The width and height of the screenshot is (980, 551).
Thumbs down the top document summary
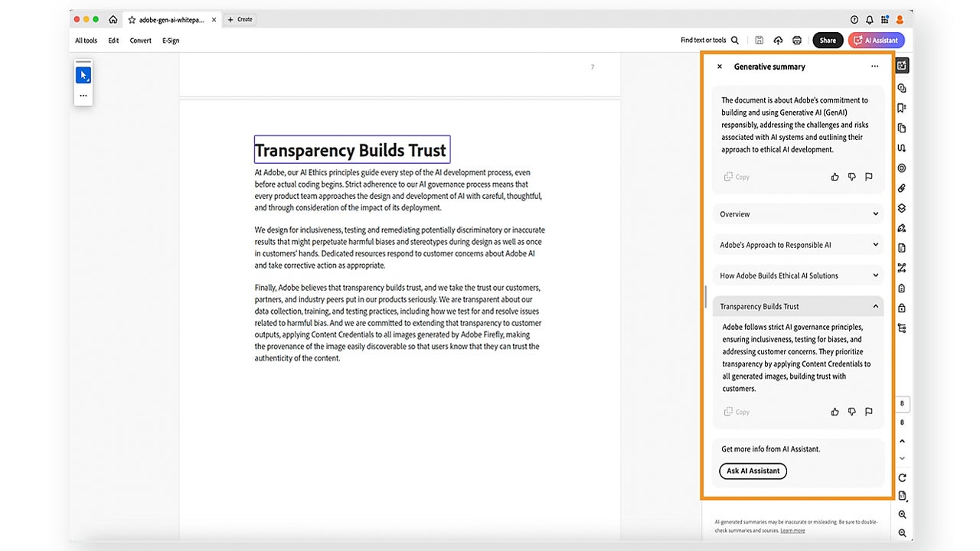pos(851,177)
